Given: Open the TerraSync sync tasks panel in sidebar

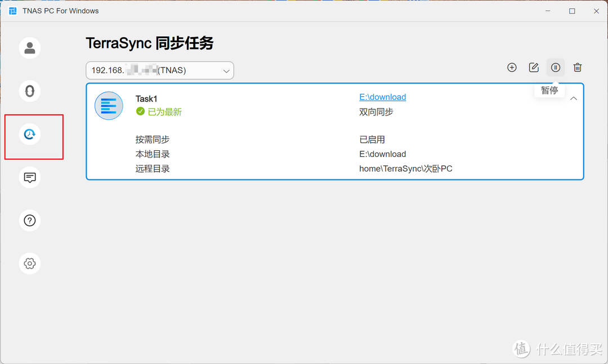Looking at the screenshot, I should point(29,134).
